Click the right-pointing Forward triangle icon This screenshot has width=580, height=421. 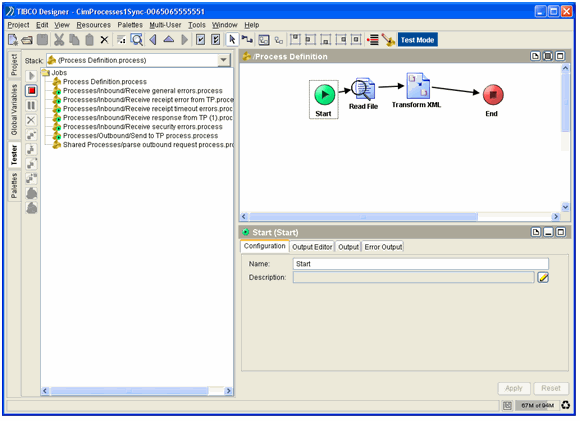coord(184,40)
